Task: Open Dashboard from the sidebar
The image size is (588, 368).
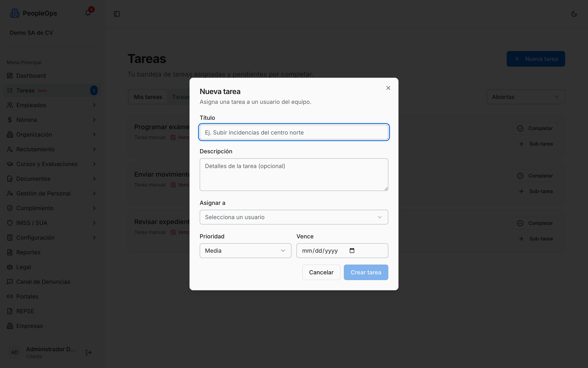Action: [52, 76]
